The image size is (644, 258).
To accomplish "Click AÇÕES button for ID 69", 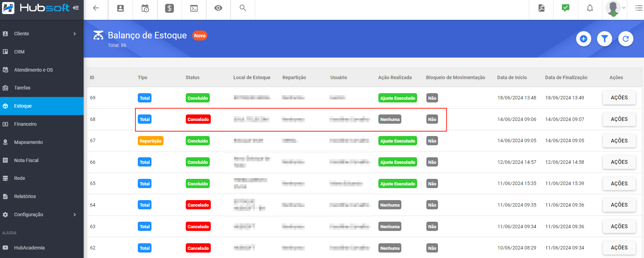I will pos(619,98).
